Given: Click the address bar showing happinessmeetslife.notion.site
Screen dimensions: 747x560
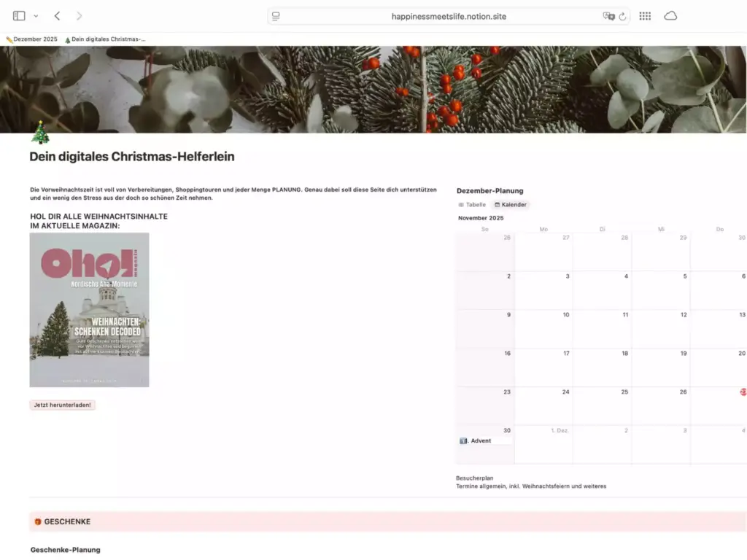Looking at the screenshot, I should point(448,16).
